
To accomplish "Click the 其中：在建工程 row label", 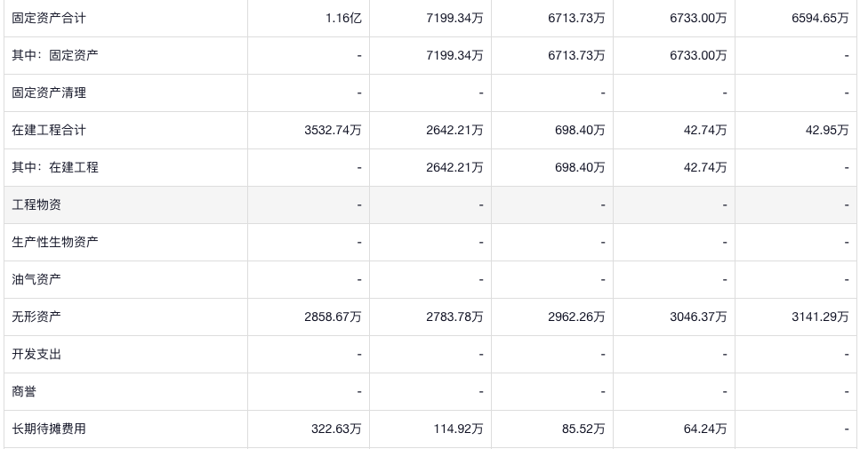I will pos(55,167).
